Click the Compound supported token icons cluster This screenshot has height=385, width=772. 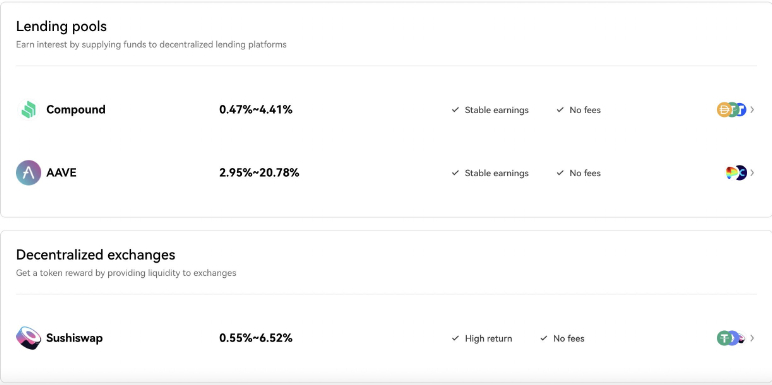click(732, 109)
